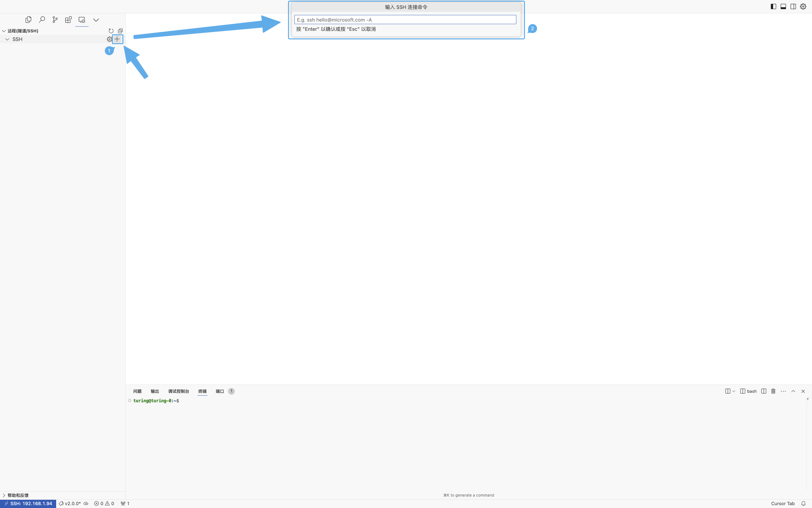Image resolution: width=812 pixels, height=508 pixels.
Task: Open errors and warnings status item
Action: point(104,503)
